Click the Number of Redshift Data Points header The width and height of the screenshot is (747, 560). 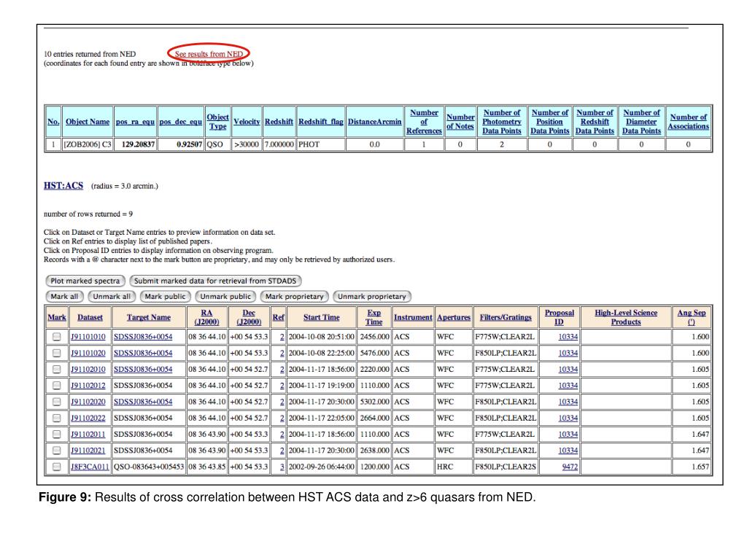coord(595,122)
